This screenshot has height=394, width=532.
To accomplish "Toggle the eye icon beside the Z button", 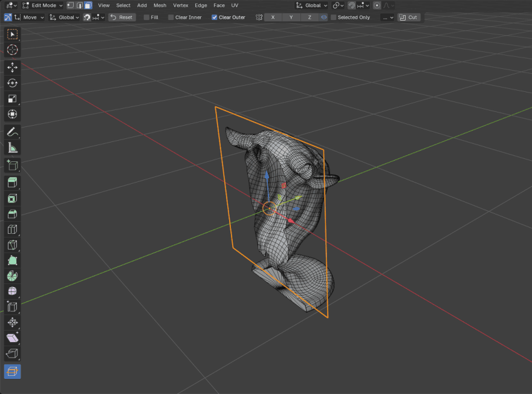I will pos(323,18).
